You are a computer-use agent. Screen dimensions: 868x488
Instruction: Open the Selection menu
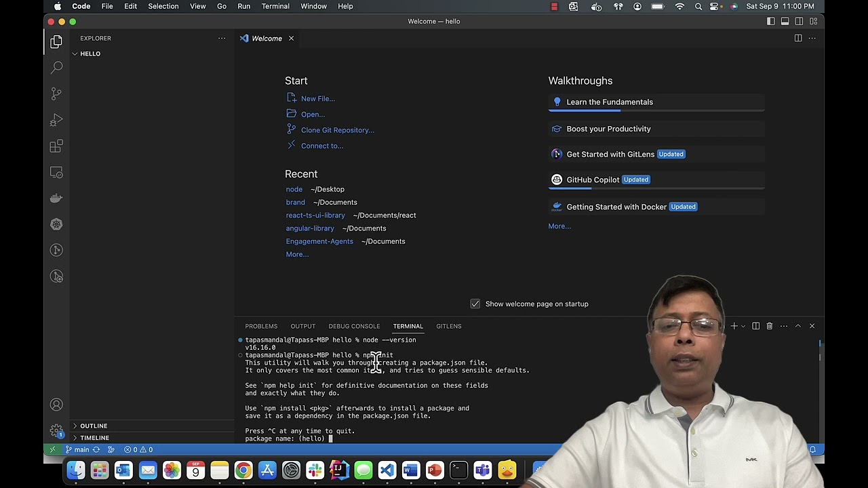click(x=163, y=6)
